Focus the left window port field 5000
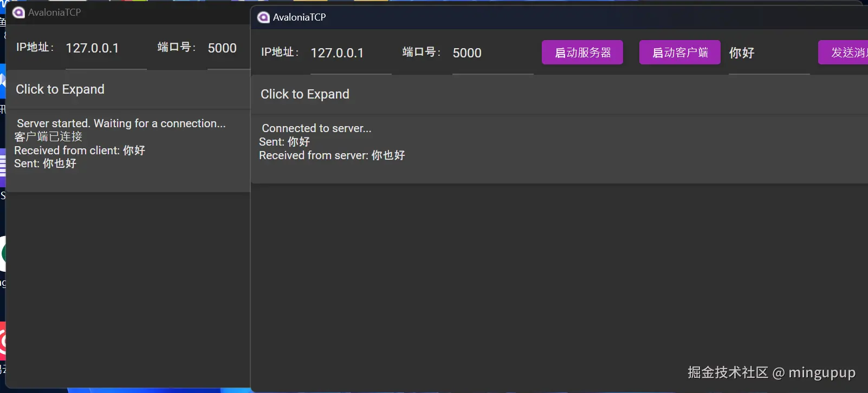Screen dimensions: 868x393 point(228,49)
